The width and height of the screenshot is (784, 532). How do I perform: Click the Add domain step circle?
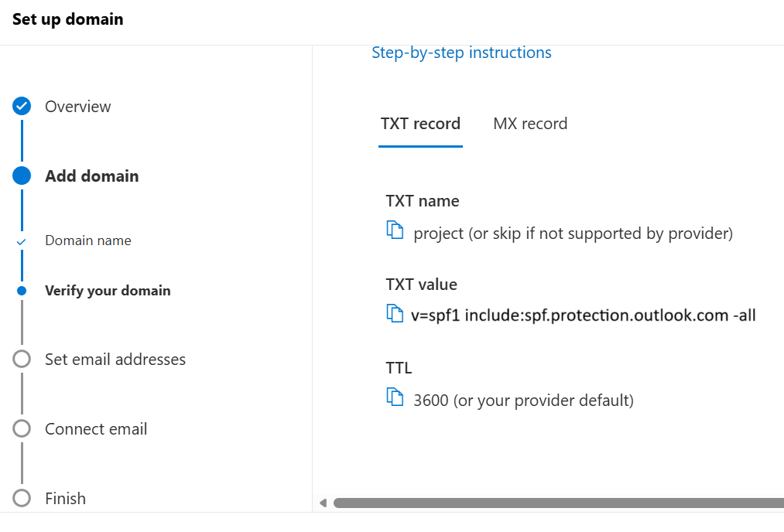tap(22, 176)
